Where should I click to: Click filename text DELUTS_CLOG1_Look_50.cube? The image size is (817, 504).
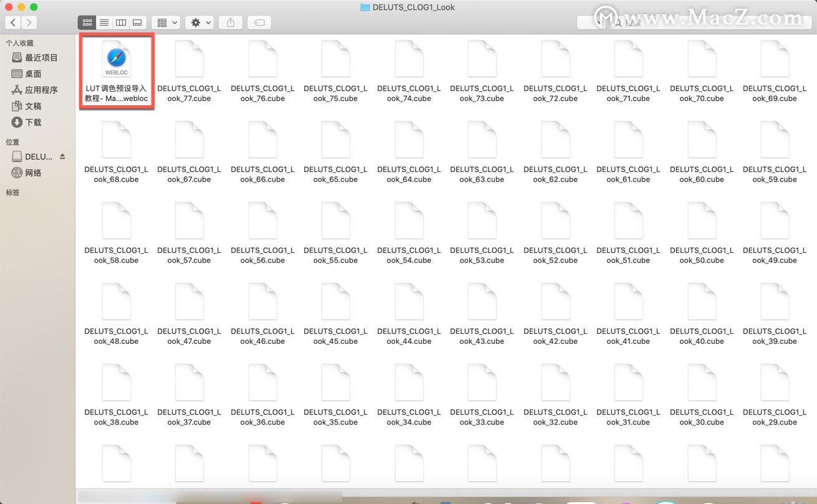(702, 255)
